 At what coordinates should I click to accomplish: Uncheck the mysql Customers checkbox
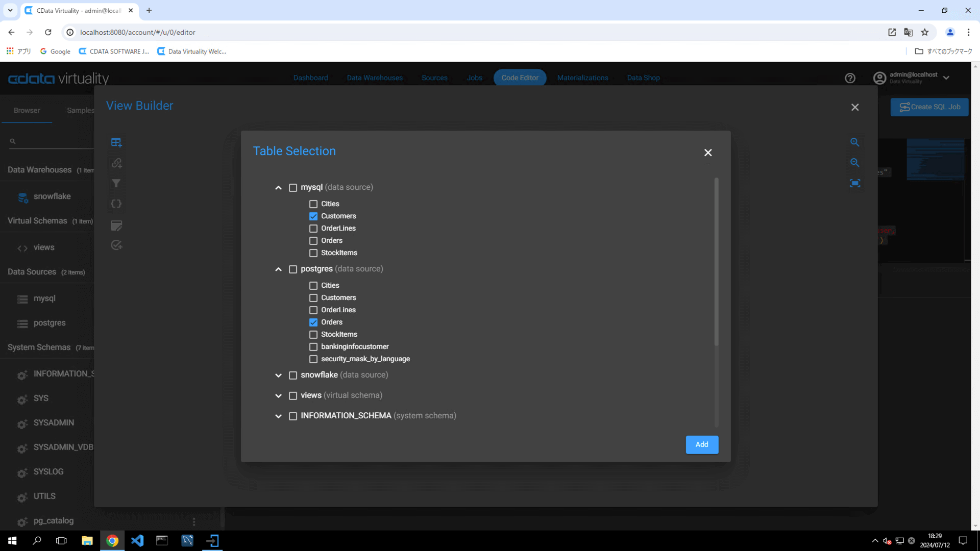313,216
